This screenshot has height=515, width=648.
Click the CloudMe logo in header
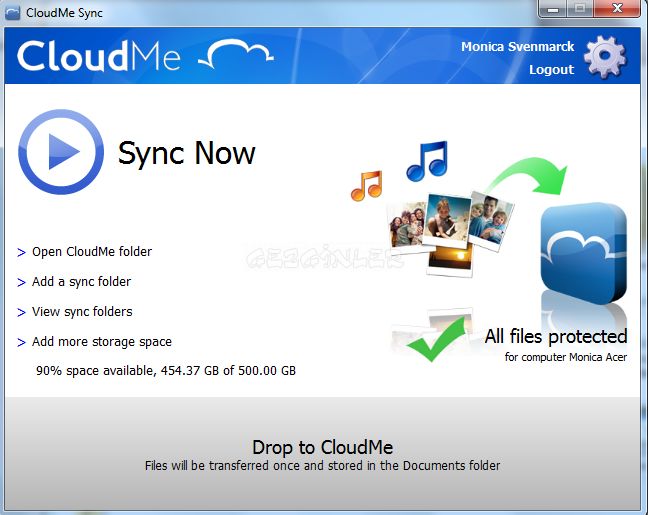145,55
